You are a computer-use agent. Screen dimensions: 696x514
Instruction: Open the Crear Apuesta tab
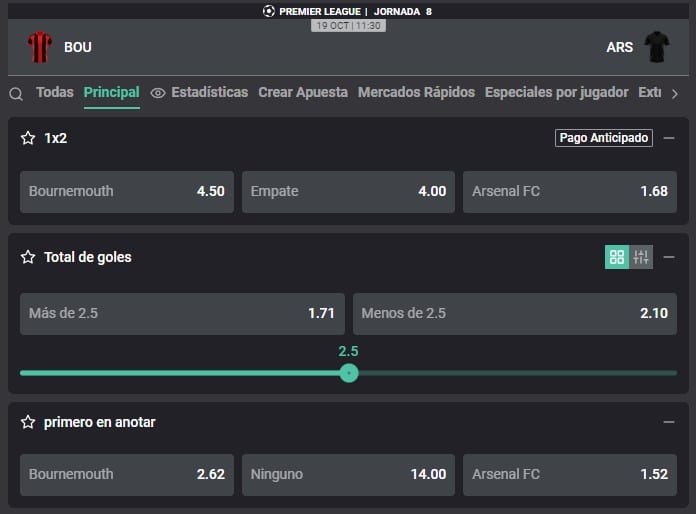click(303, 92)
